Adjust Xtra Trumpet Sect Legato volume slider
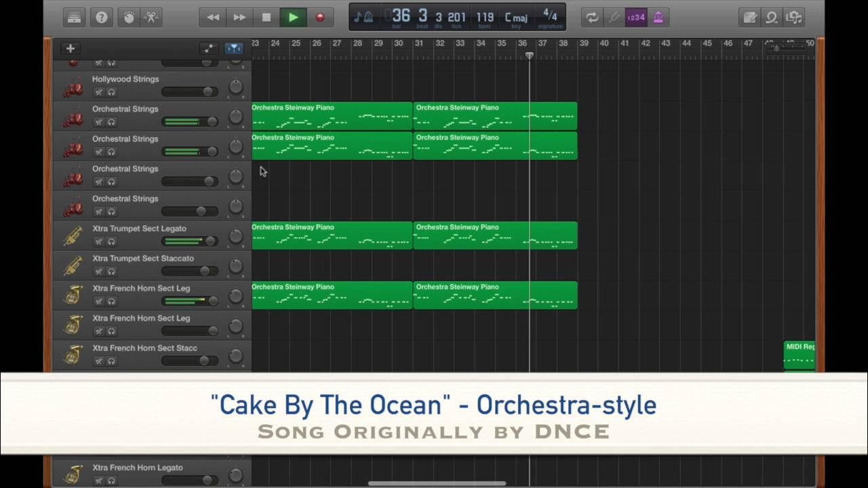This screenshot has width=868, height=488. tap(189, 241)
